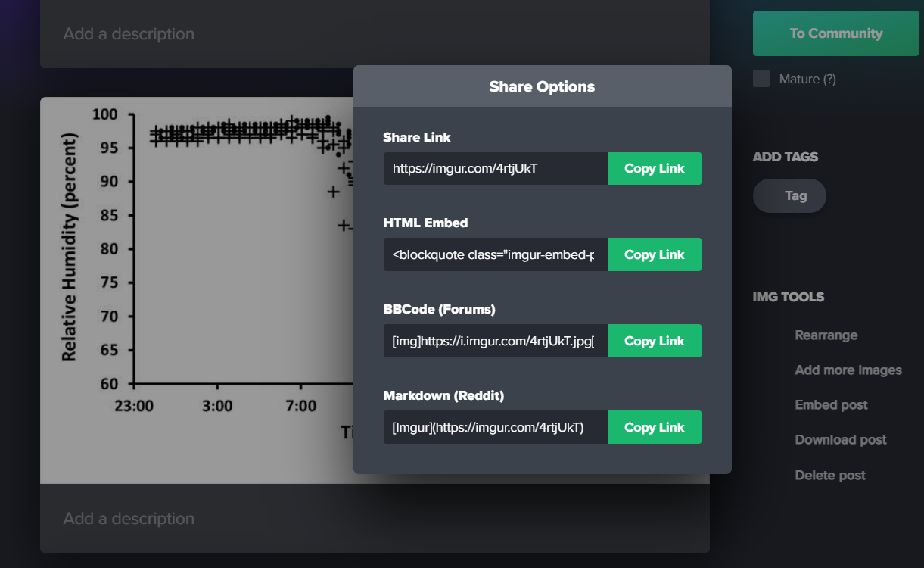924x568 pixels.
Task: Click the BBCode img text field
Action: [x=495, y=341]
